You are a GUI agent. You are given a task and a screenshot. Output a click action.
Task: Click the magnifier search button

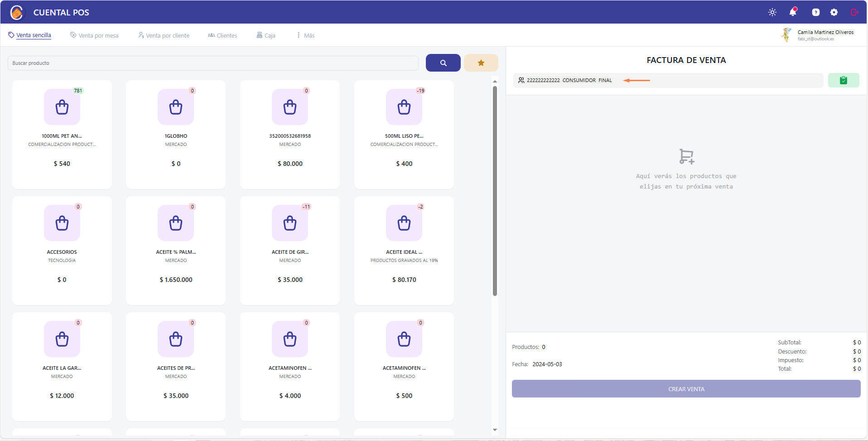tap(443, 63)
